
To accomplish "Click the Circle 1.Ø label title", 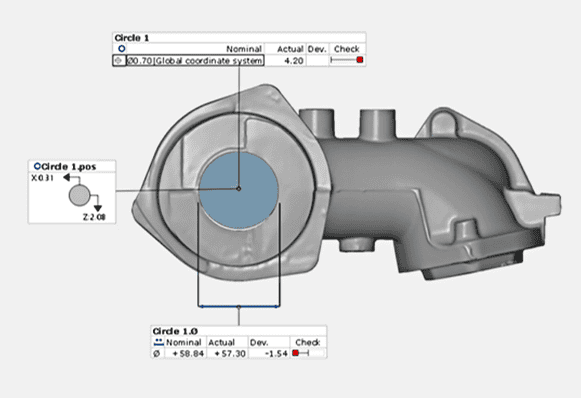I will tap(175, 331).
